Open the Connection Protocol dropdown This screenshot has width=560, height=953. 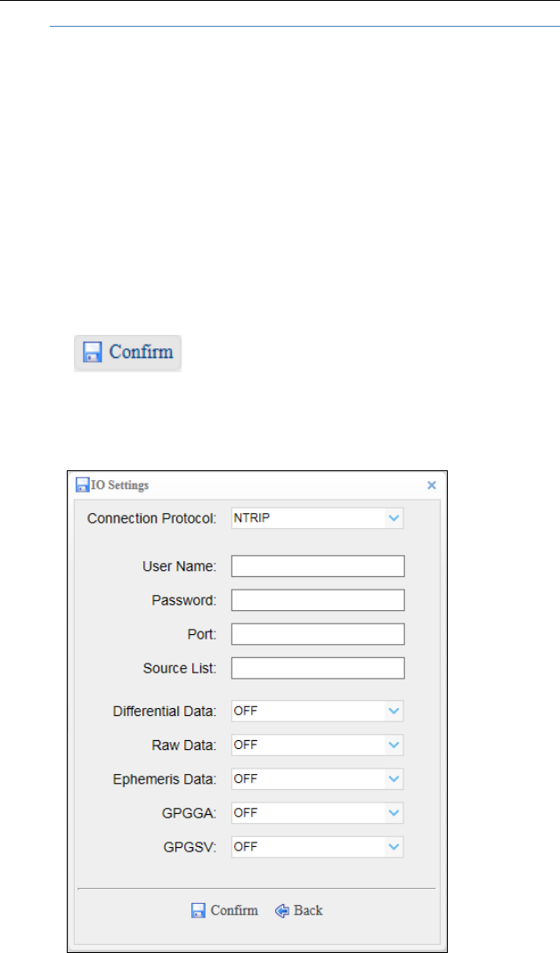(x=317, y=518)
